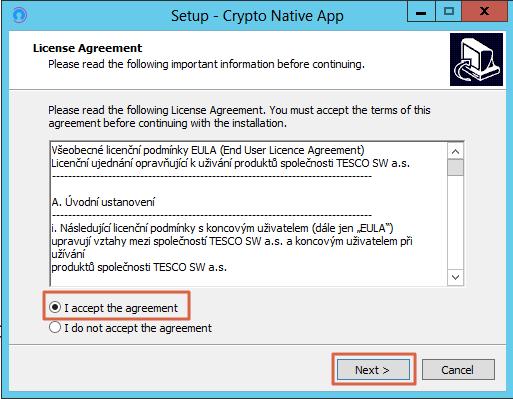Screen dimensions: 513x399
Task: Minimize the setup window
Action: point(421,13)
